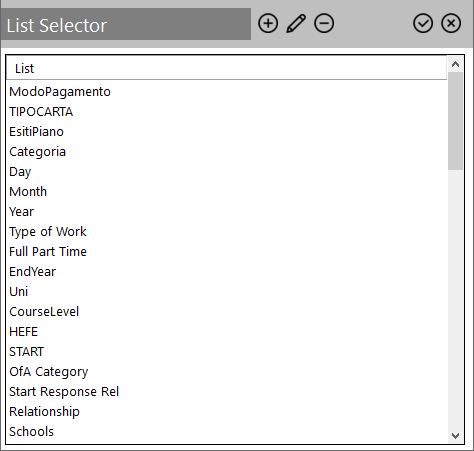Click the minus remove list icon
Screen dimensions: 474x451
(324, 23)
